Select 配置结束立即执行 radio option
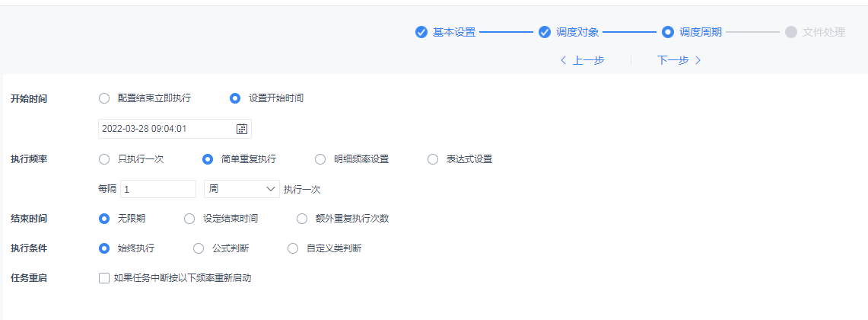The height and width of the screenshot is (320, 868). coord(104,98)
